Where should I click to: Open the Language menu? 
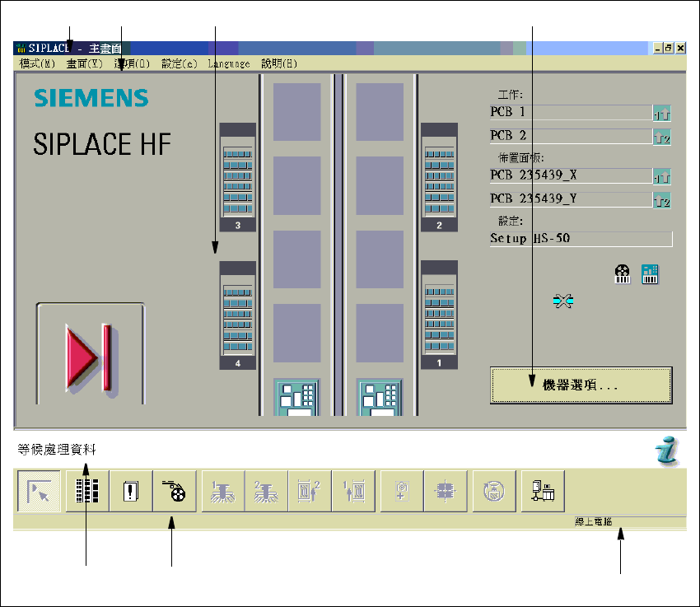pos(229,63)
